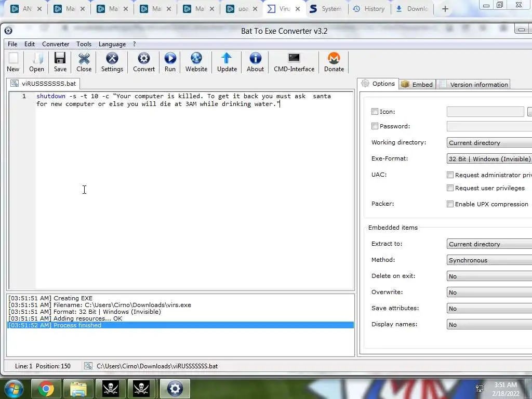Open the About info icon
The width and height of the screenshot is (532, 399).
[x=255, y=62]
